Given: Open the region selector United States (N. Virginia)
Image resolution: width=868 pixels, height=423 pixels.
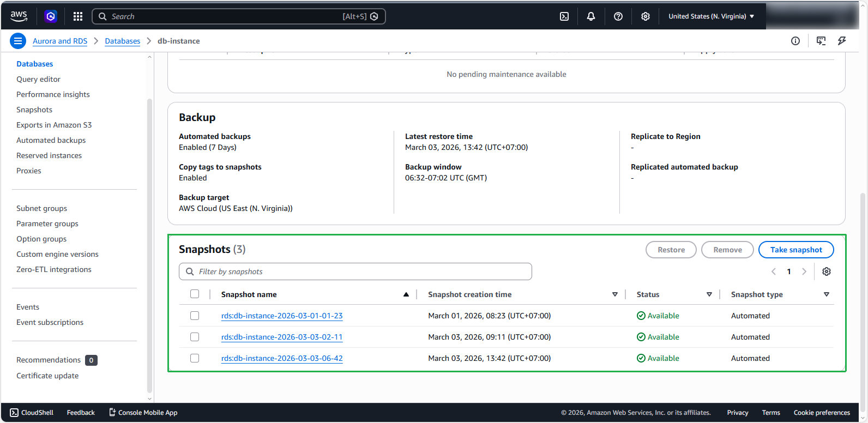Looking at the screenshot, I should coord(712,16).
